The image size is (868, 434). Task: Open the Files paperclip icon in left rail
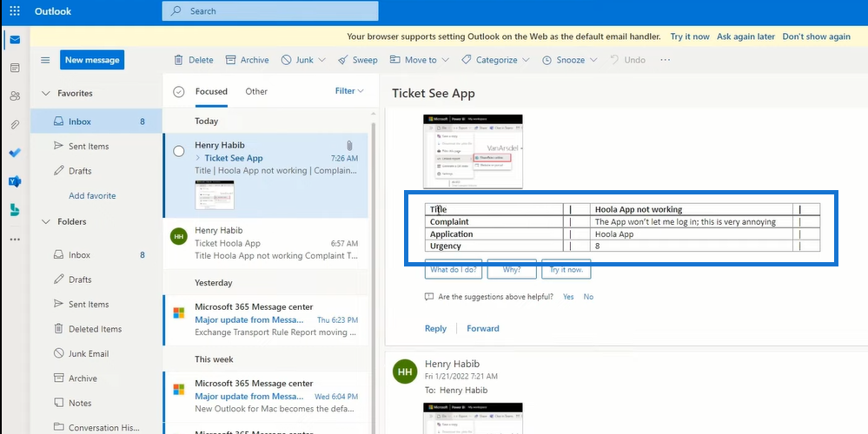pos(15,125)
